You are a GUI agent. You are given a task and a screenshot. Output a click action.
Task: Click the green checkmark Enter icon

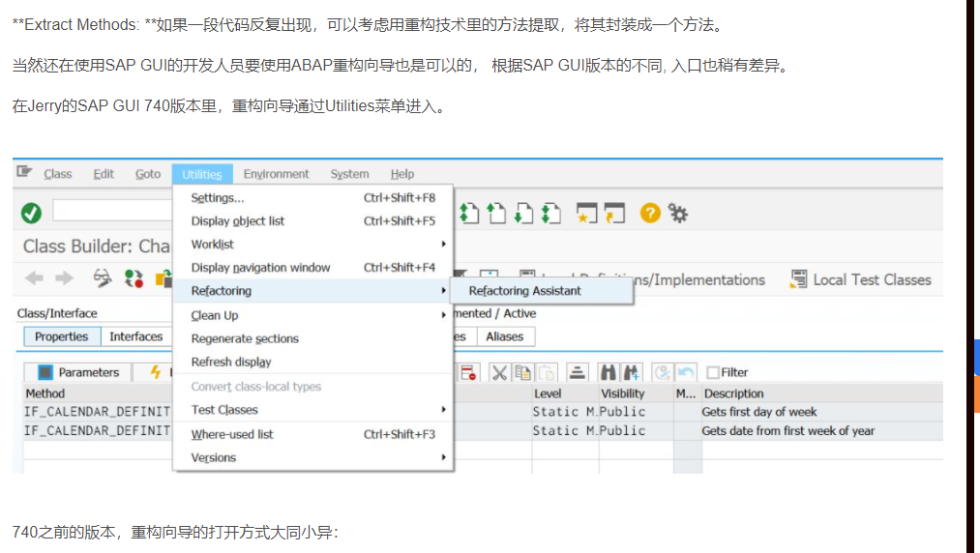click(x=31, y=213)
